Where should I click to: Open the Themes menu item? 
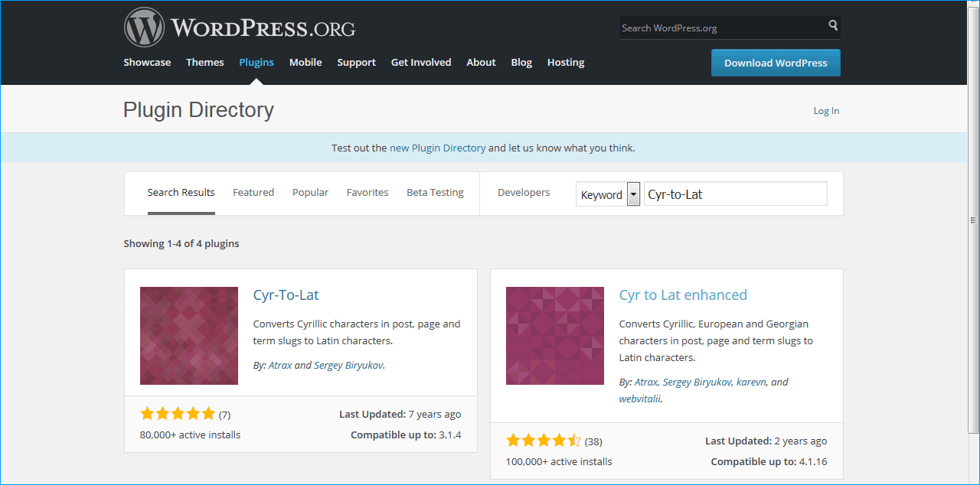pos(205,63)
